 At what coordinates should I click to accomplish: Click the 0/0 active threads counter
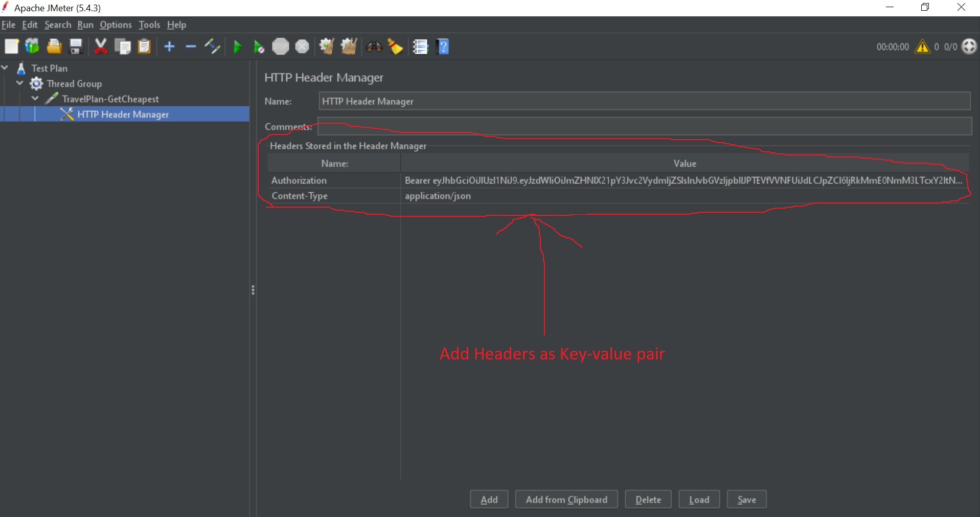click(950, 47)
